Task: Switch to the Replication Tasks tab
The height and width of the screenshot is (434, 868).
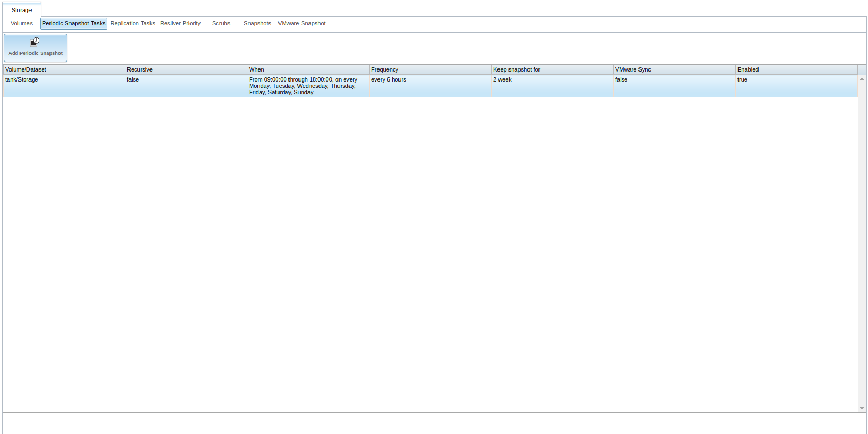Action: pyautogui.click(x=133, y=23)
